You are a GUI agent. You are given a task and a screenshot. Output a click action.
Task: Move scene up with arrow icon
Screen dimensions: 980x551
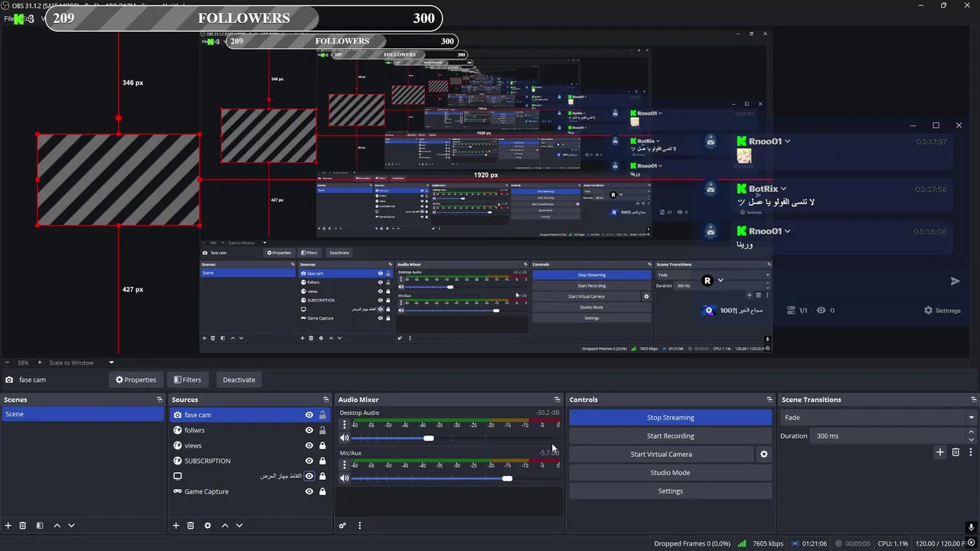tap(57, 526)
